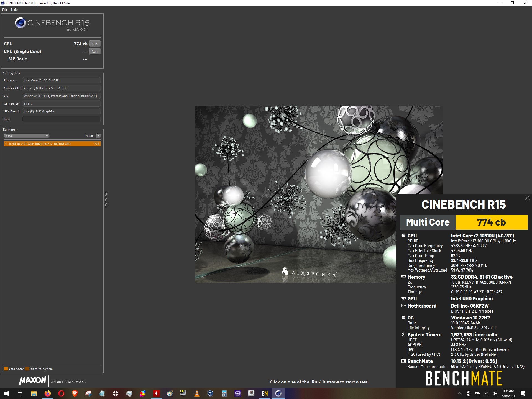Open the File menu
Viewport: 532px width, 399px height.
click(5, 9)
